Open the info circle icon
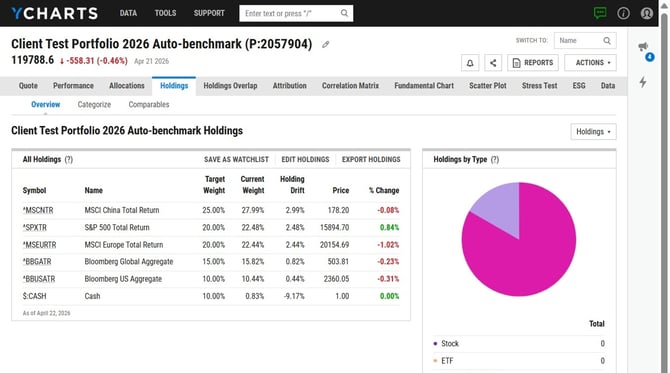The width and height of the screenshot is (670, 373). tap(623, 13)
